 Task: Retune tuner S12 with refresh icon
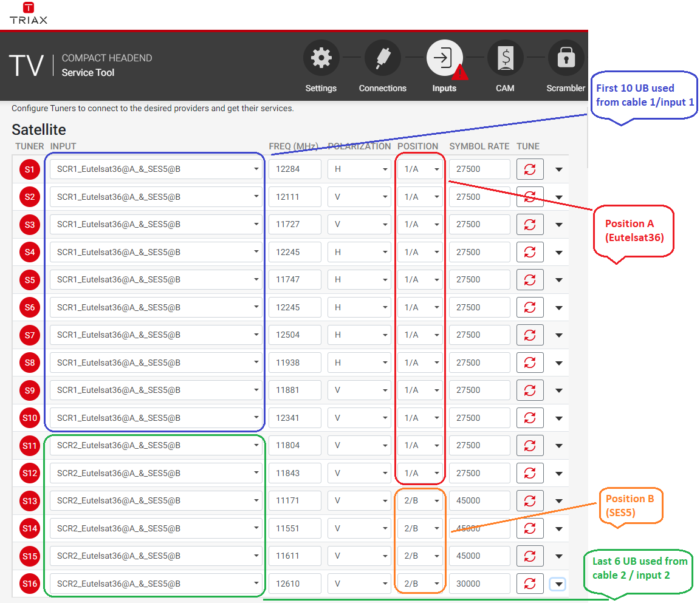click(530, 473)
